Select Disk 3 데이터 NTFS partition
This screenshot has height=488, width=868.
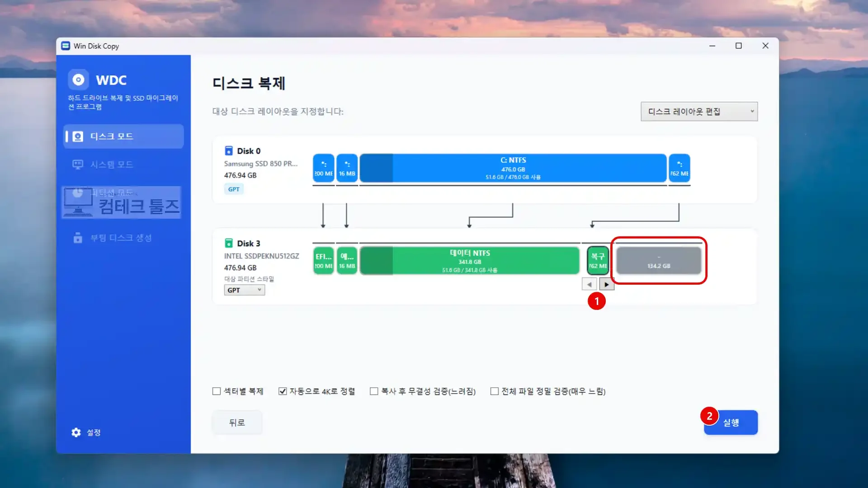470,261
